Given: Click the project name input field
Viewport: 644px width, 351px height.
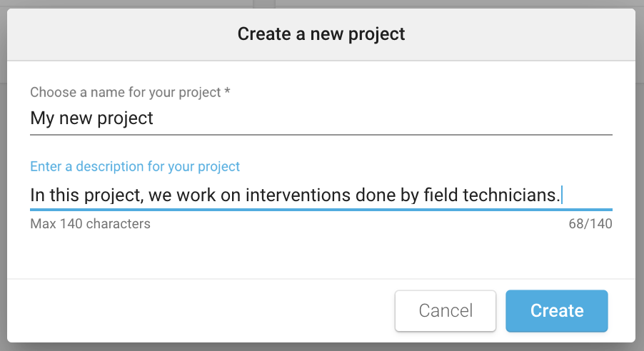Looking at the screenshot, I should [321, 118].
